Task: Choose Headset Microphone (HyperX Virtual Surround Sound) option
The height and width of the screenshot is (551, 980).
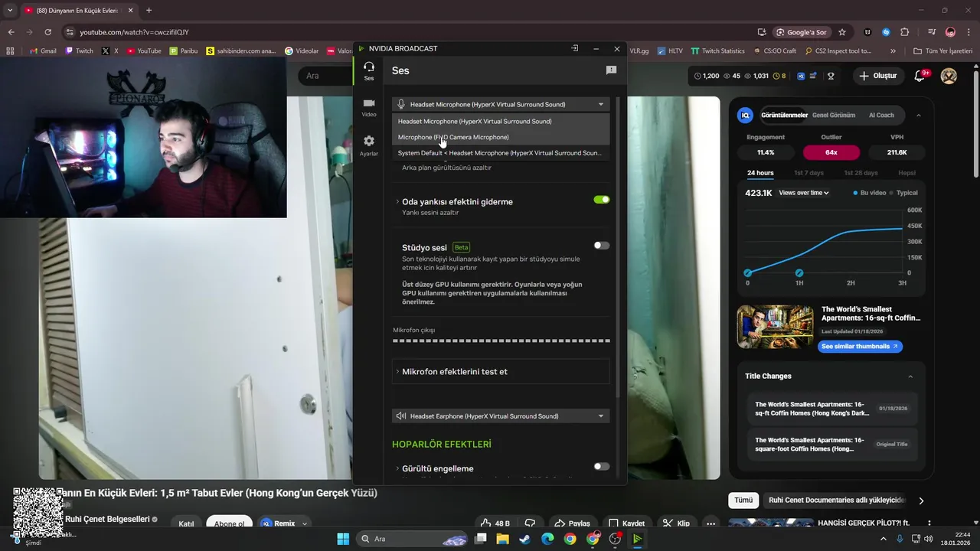Action: (501, 121)
